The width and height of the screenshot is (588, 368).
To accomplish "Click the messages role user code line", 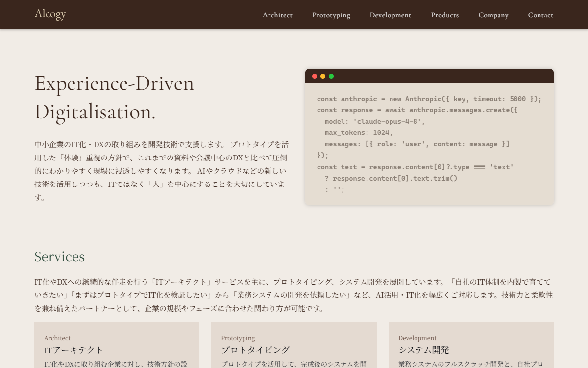I will click(x=417, y=144).
